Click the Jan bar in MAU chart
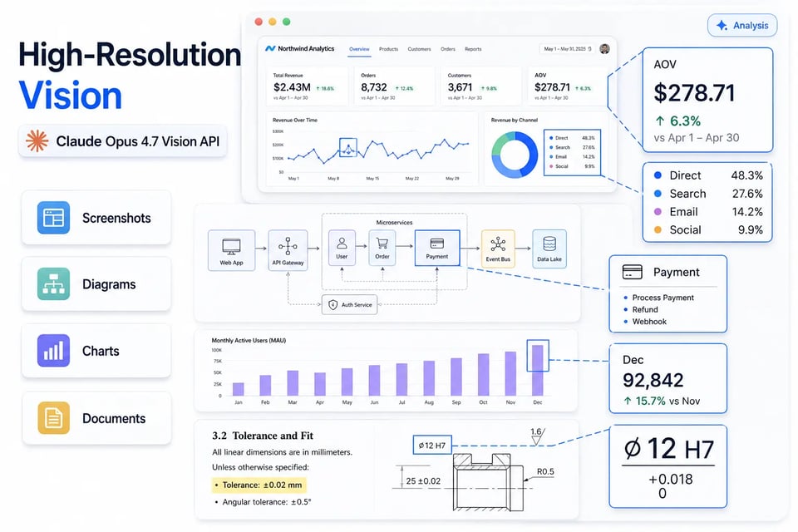The height and width of the screenshot is (532, 798). (239, 389)
